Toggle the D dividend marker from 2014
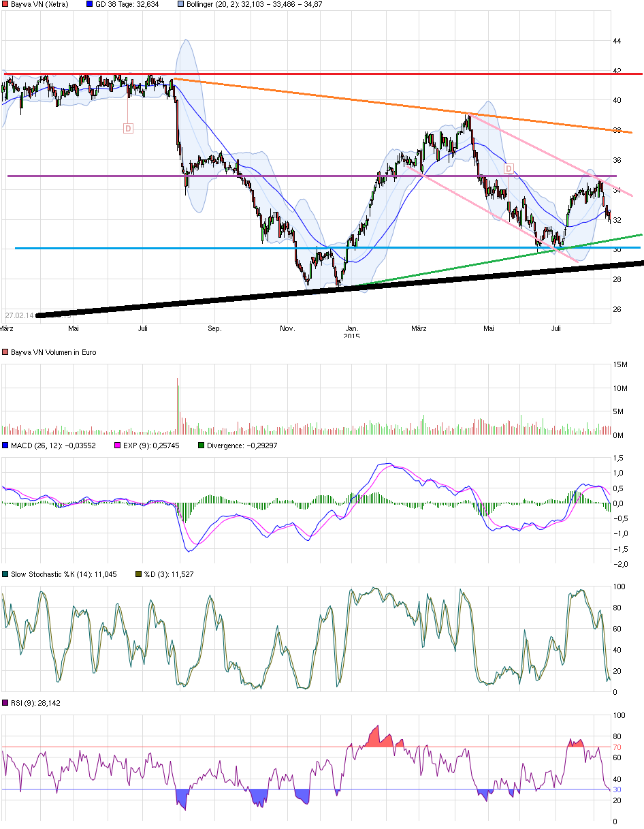The width and height of the screenshot is (644, 829). click(127, 127)
